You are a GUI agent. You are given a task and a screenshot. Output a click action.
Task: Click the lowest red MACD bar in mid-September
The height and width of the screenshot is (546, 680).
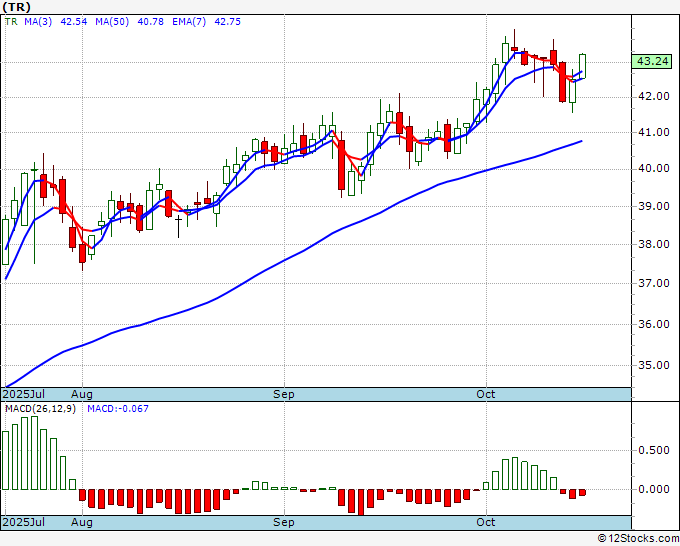click(x=361, y=502)
